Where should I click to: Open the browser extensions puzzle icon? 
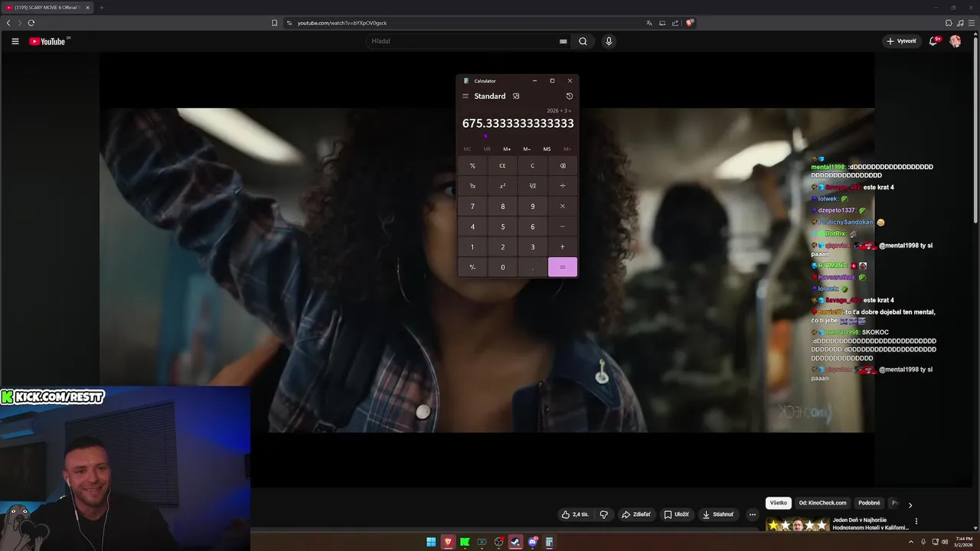click(949, 23)
